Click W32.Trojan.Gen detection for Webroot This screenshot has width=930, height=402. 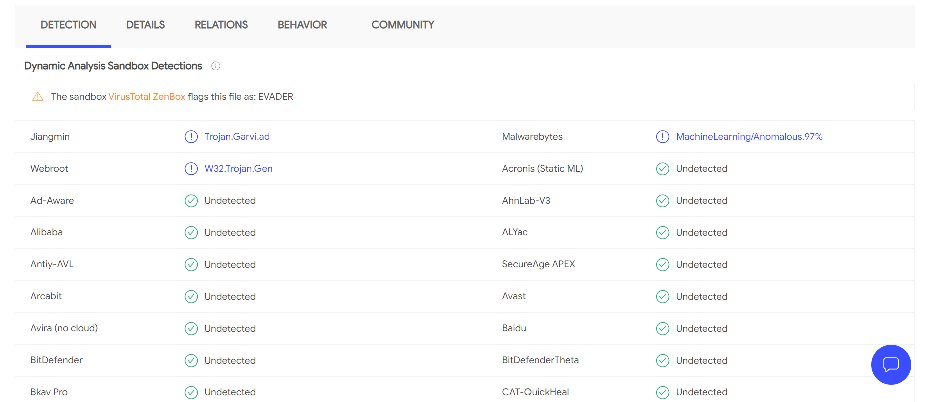238,168
